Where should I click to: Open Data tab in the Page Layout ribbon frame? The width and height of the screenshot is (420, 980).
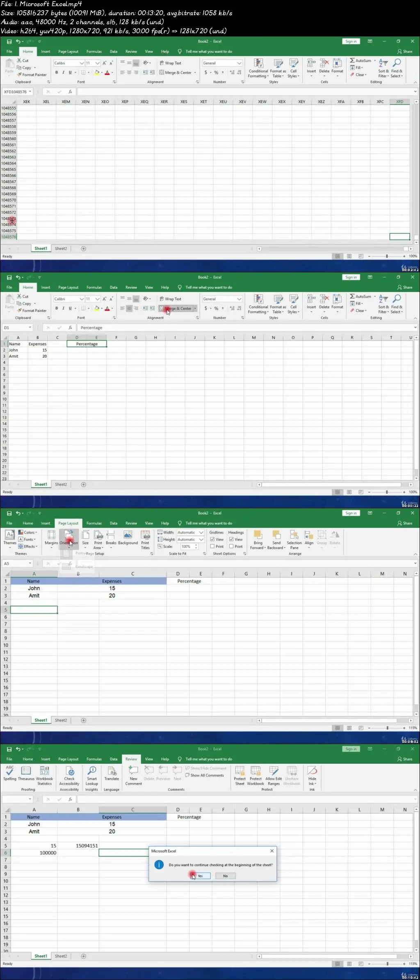114,523
